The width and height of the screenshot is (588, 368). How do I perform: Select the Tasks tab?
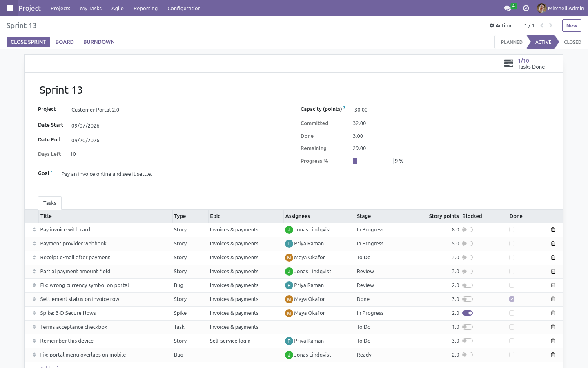pos(50,203)
